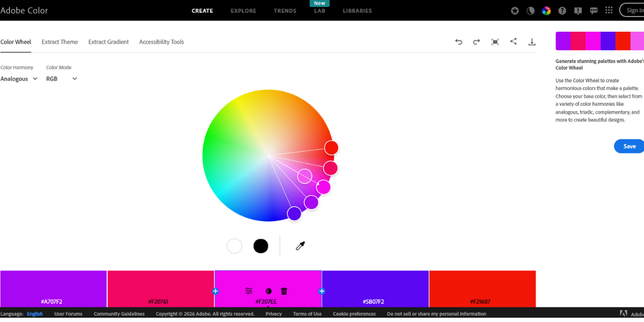Image resolution: width=644 pixels, height=322 pixels.
Task: Click the palette preview strip in sidebar
Action: (599, 41)
